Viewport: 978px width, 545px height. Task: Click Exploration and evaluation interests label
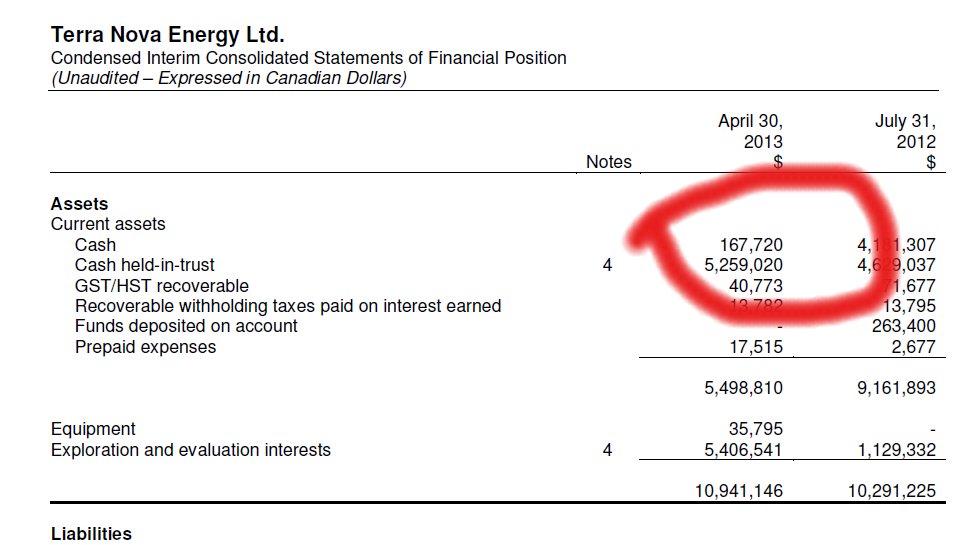tap(190, 450)
